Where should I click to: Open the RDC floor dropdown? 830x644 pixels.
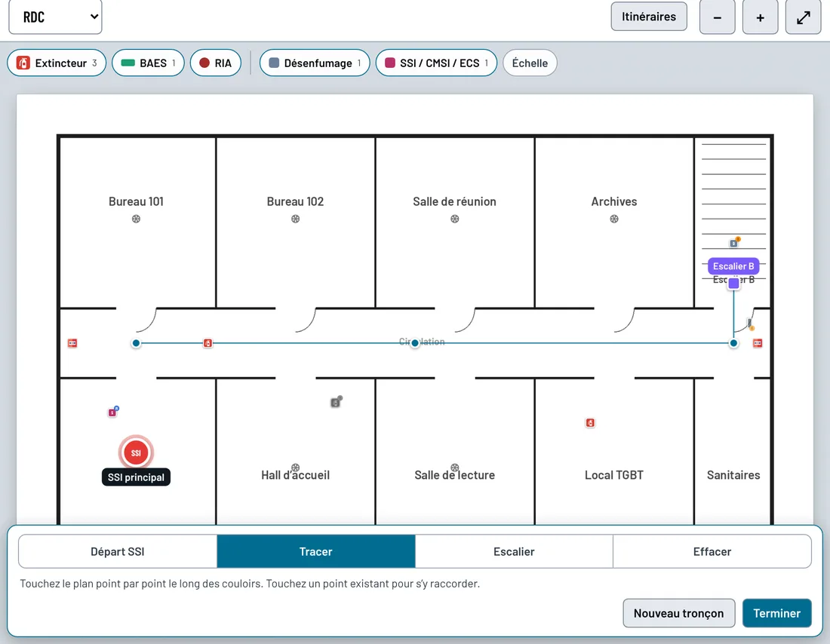[x=56, y=17]
